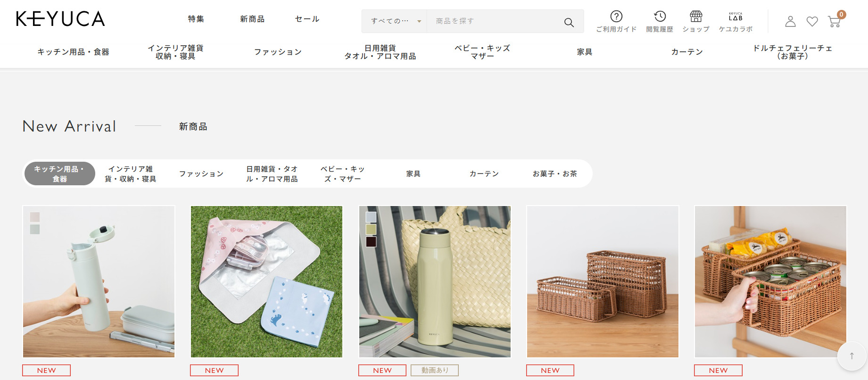Open the shopping cart icon
This screenshot has width=868, height=380.
pos(835,22)
